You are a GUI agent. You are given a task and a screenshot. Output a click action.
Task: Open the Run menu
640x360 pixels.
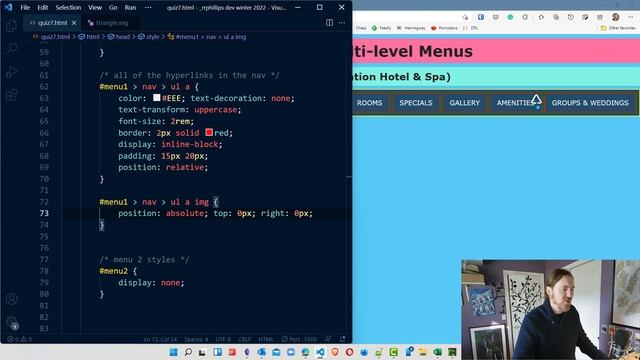pos(130,7)
